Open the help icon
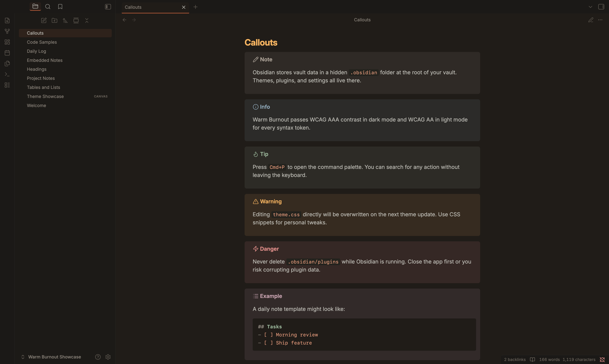Screen dimensions: 609x364 tap(98, 357)
